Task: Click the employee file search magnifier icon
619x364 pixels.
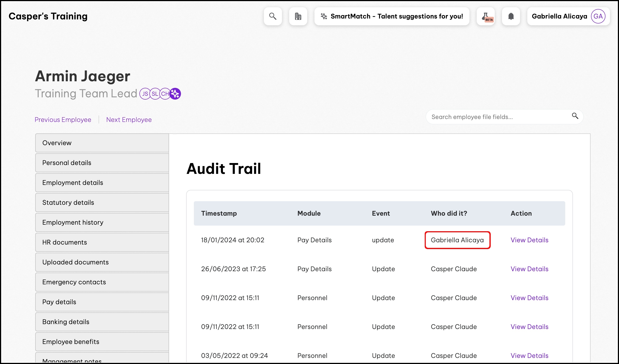Action: click(575, 116)
